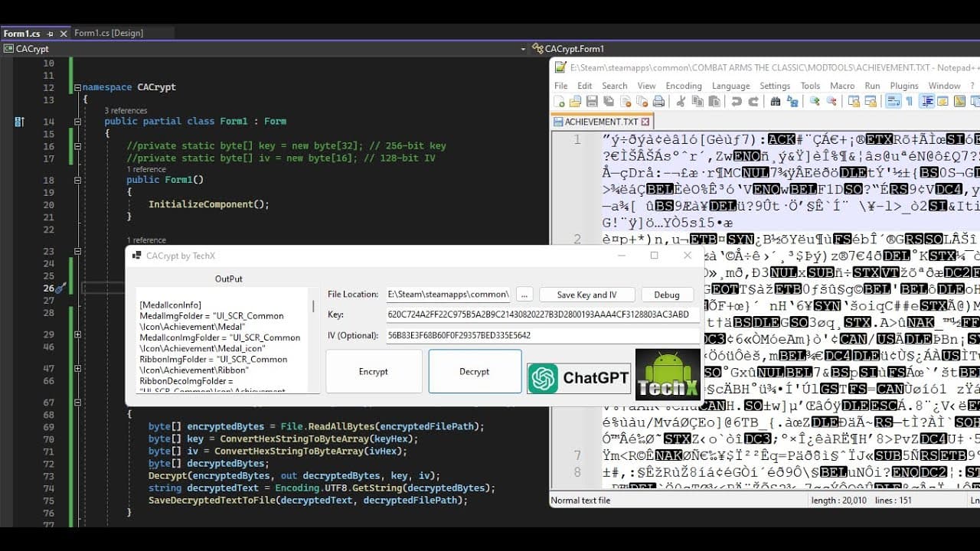Click the Zoom Out icon in Notepad++
The width and height of the screenshot is (980, 551).
click(831, 102)
